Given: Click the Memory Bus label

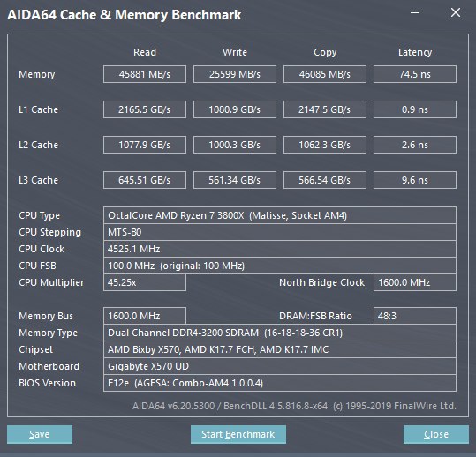Looking at the screenshot, I should tap(46, 316).
